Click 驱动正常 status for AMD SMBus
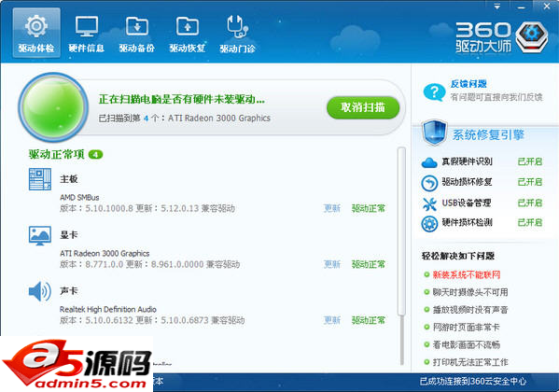Image resolution: width=559 pixels, height=392 pixels. [x=369, y=208]
